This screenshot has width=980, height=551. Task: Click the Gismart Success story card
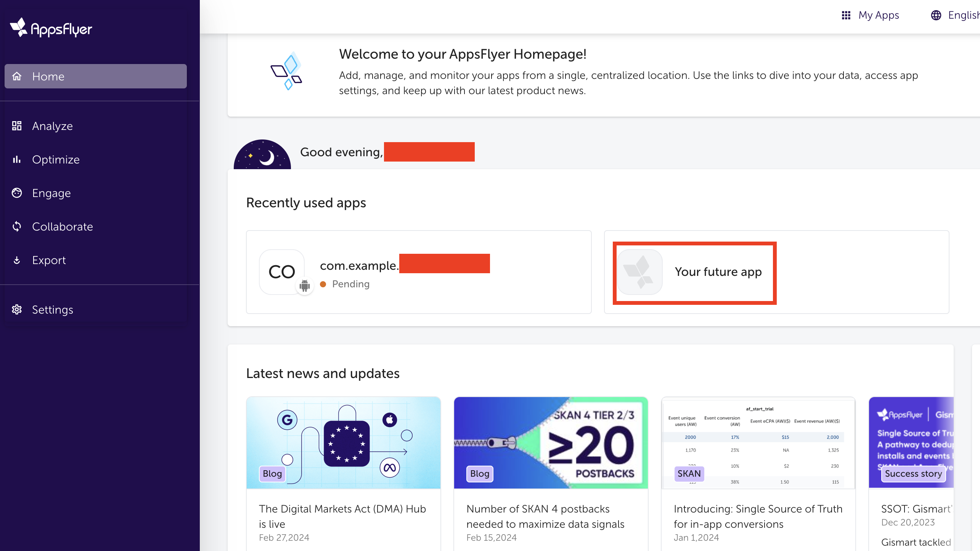911,443
